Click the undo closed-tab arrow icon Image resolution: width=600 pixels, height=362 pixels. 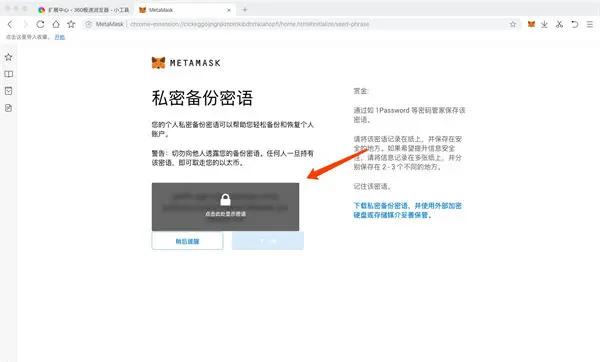574,24
